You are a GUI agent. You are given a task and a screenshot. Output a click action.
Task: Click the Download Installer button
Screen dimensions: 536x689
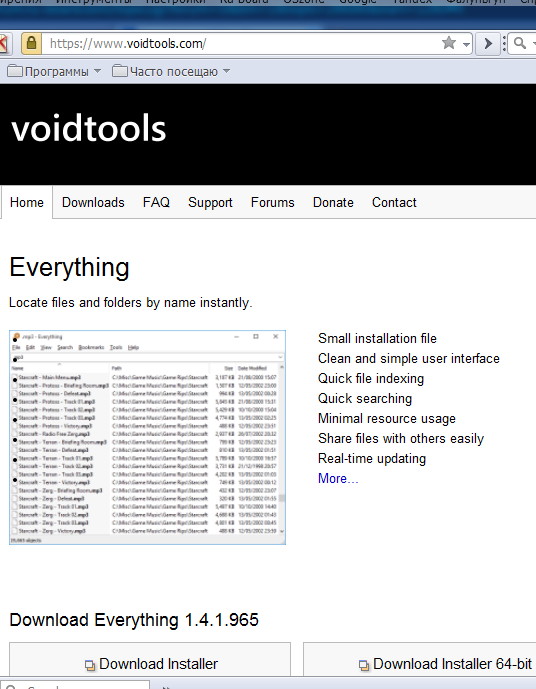pyautogui.click(x=150, y=663)
